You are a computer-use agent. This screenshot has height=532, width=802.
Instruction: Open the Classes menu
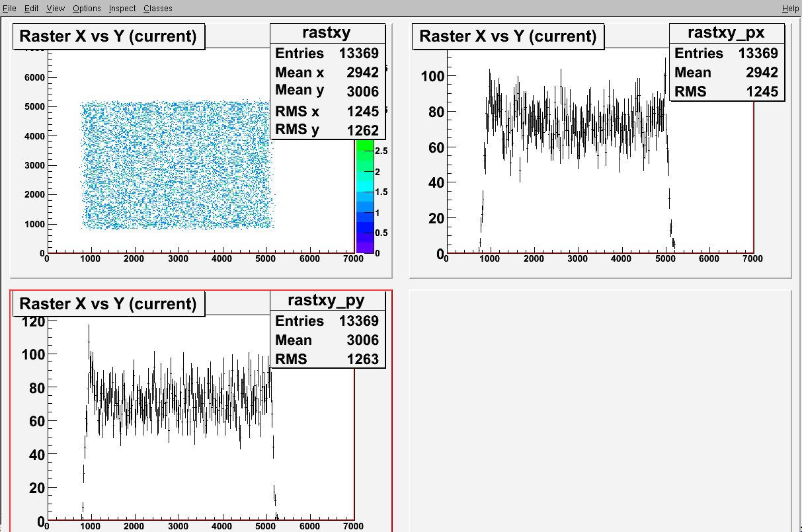158,8
